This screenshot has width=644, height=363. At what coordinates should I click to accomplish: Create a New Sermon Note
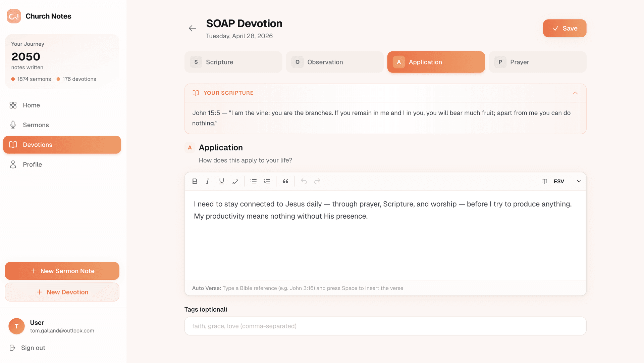click(62, 271)
